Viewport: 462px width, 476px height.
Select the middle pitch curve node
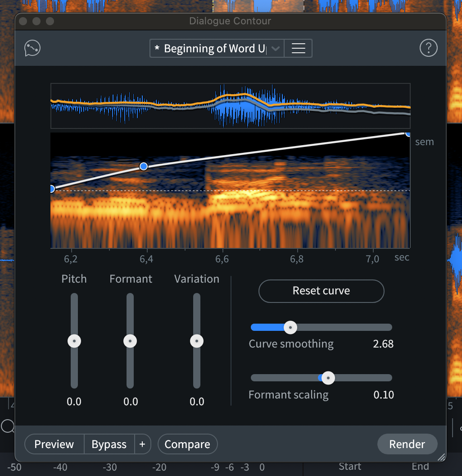[x=144, y=166]
